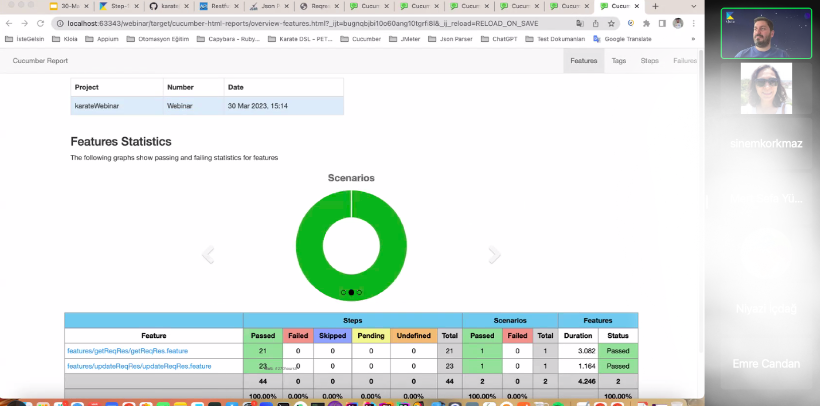This screenshot has width=820, height=406.
Task: Show previous chart with left carousel arrow
Action: click(209, 255)
